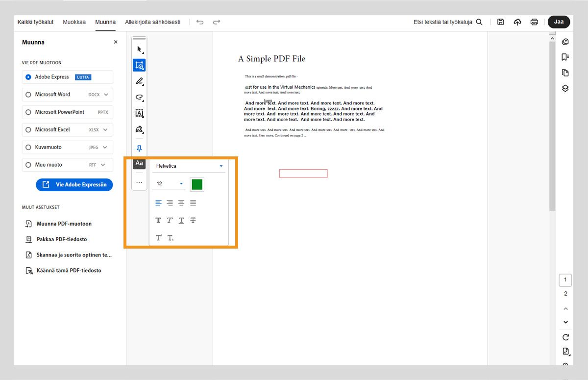Switch to the Muokkaa tab
This screenshot has width=588, height=380.
(74, 22)
